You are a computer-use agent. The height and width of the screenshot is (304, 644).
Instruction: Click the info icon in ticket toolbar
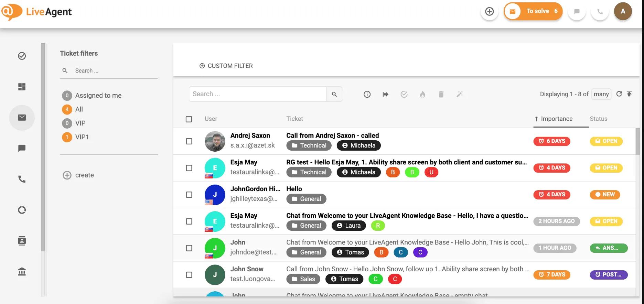point(367,94)
